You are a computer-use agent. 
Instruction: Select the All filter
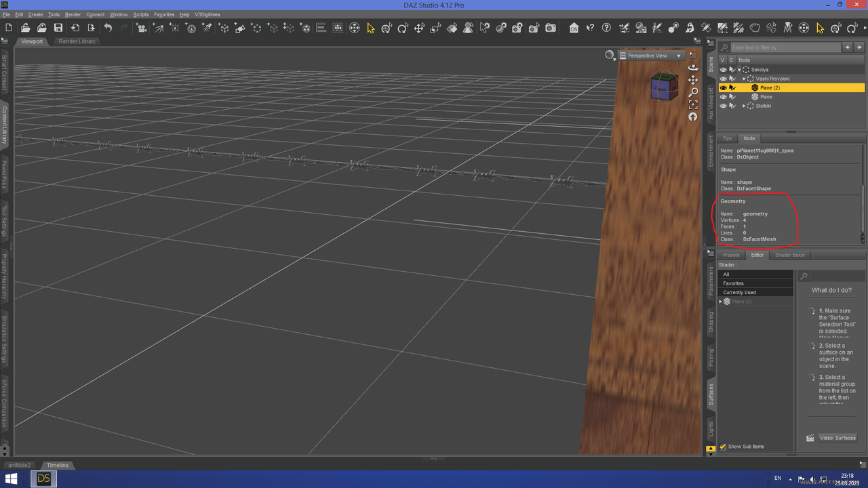click(755, 274)
